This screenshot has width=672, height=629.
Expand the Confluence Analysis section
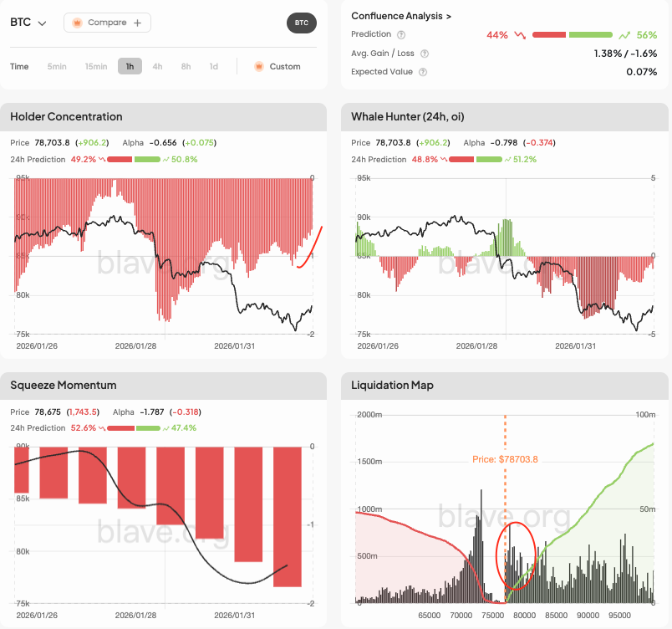(401, 16)
